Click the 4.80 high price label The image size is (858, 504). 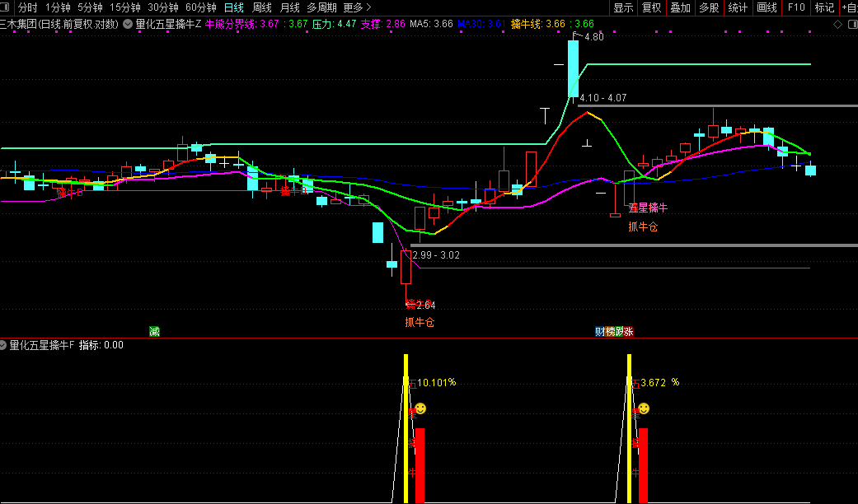point(593,37)
